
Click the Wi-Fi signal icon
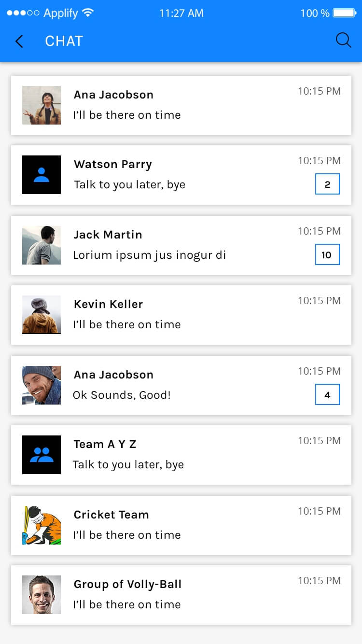click(88, 13)
